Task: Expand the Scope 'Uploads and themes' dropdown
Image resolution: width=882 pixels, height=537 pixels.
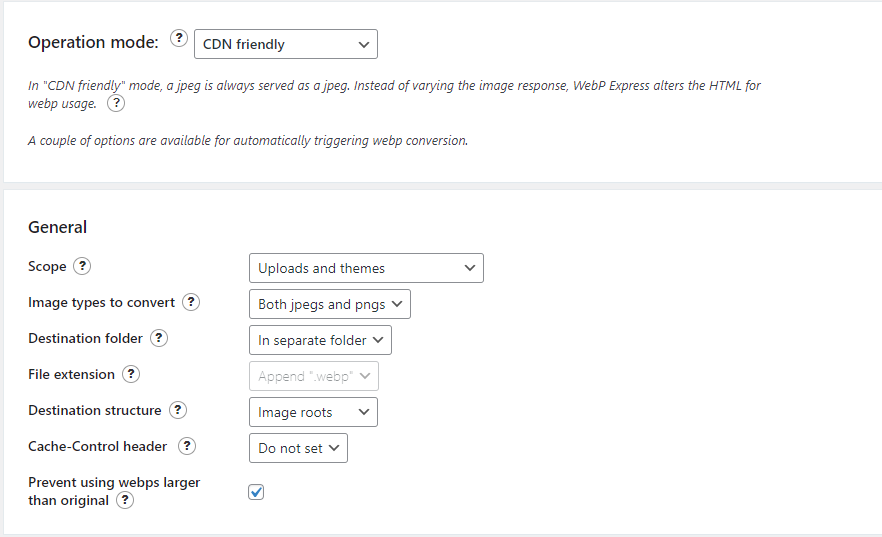Action: 366,268
